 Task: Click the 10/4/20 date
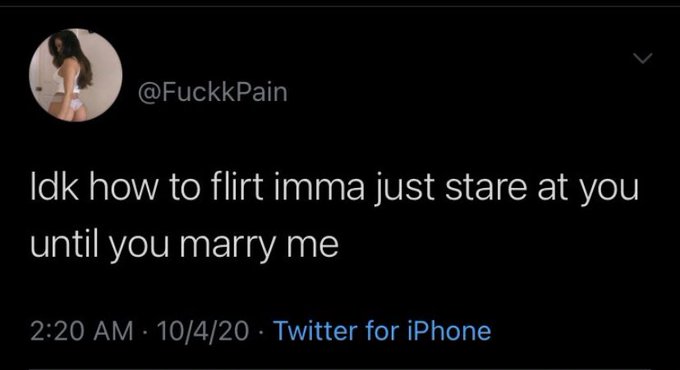(203, 331)
